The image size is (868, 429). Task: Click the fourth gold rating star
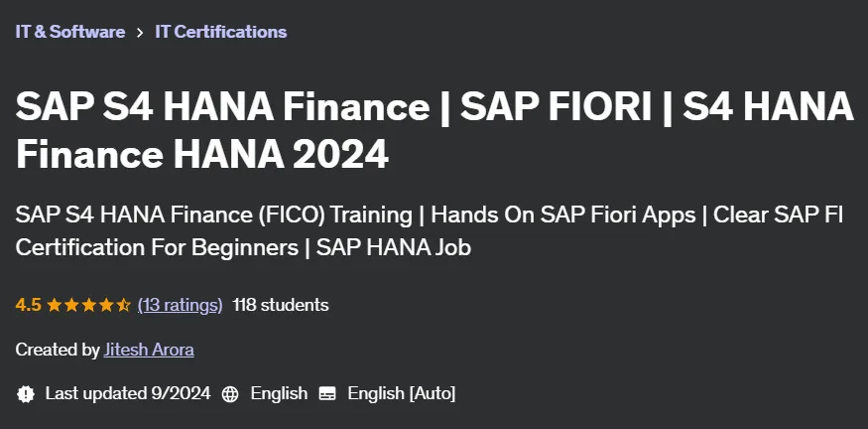pyautogui.click(x=106, y=305)
